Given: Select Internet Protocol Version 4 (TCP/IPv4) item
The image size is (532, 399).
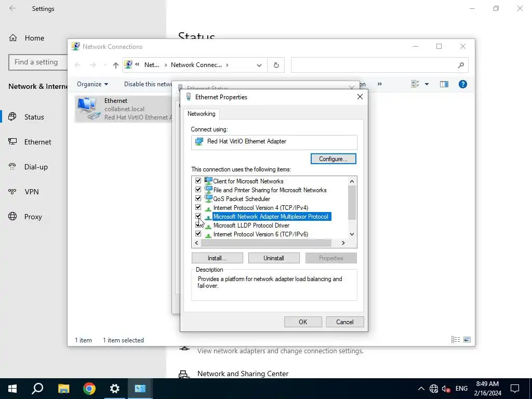Looking at the screenshot, I should pos(261,208).
